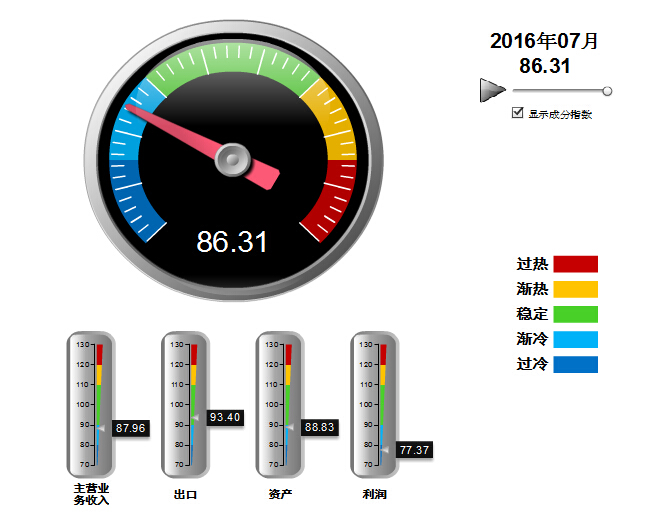Click the 88.83 value label
The height and width of the screenshot is (517, 650).
click(319, 427)
